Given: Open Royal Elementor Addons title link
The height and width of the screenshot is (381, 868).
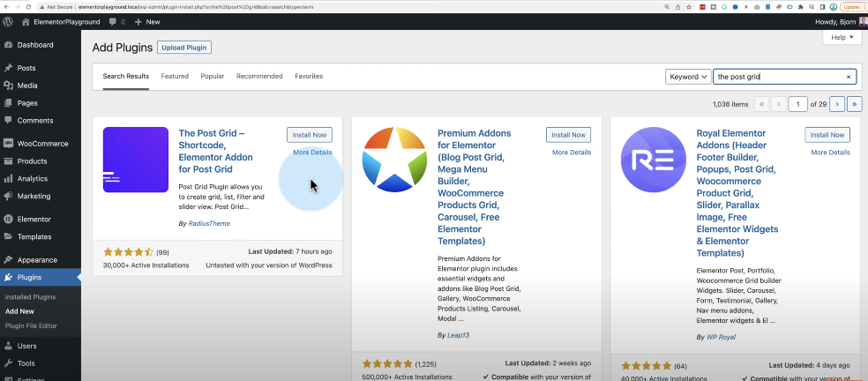Looking at the screenshot, I should point(738,193).
